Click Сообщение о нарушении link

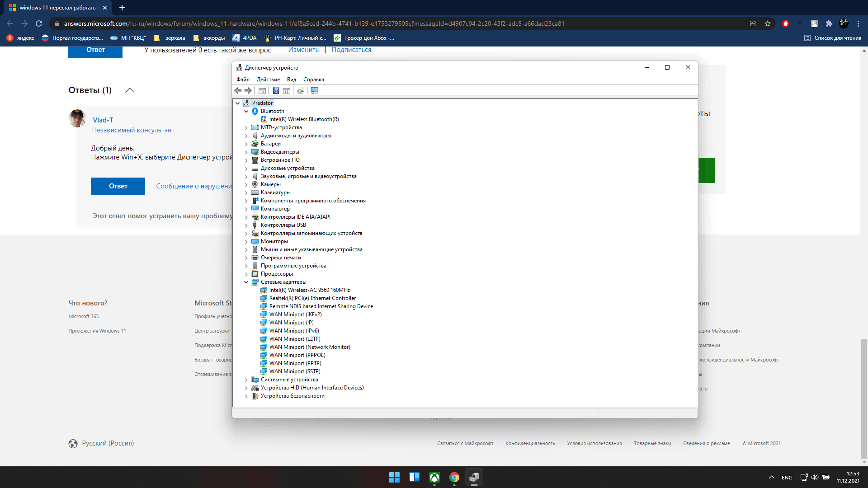click(194, 186)
